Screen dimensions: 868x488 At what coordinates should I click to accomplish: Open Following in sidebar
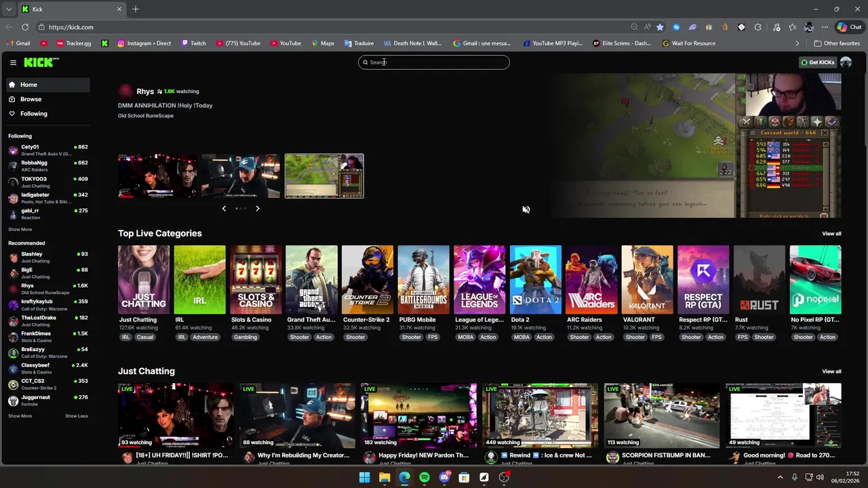(x=47, y=114)
